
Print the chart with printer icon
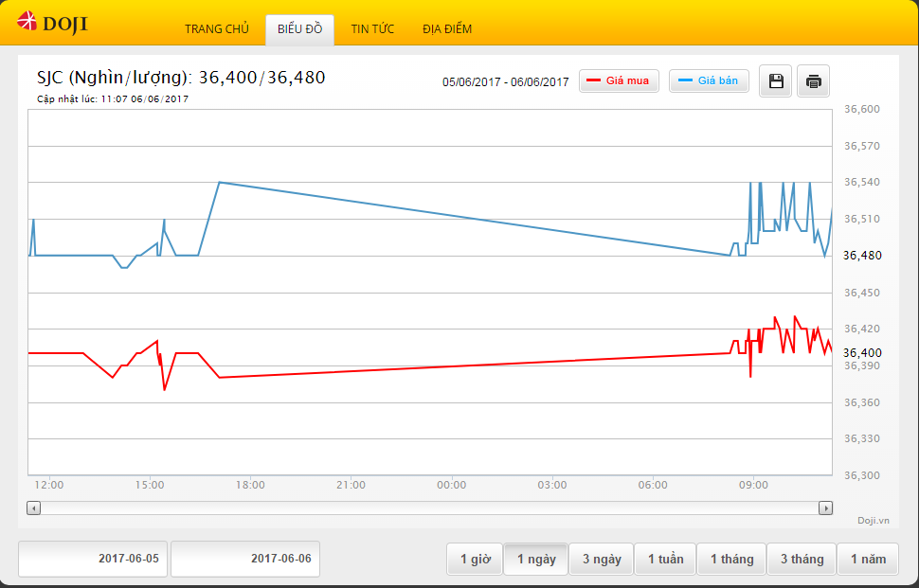(x=813, y=80)
